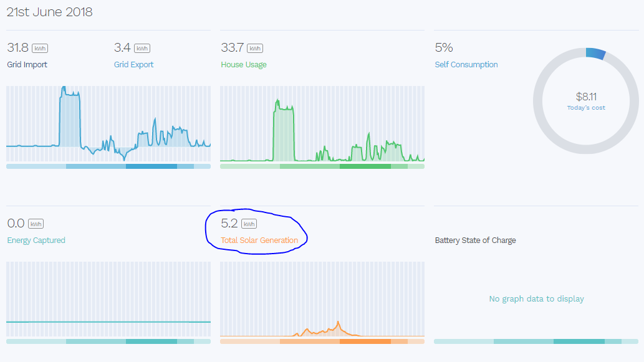Open the Self Consumption link

(466, 65)
